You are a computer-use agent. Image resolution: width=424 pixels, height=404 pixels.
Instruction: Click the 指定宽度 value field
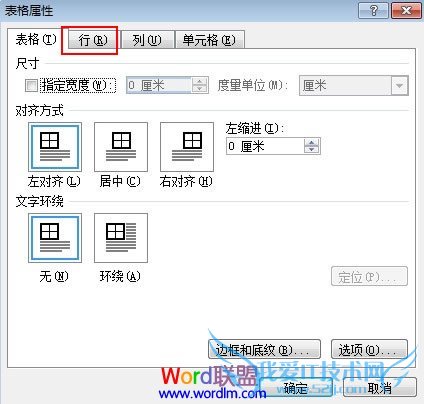(159, 85)
